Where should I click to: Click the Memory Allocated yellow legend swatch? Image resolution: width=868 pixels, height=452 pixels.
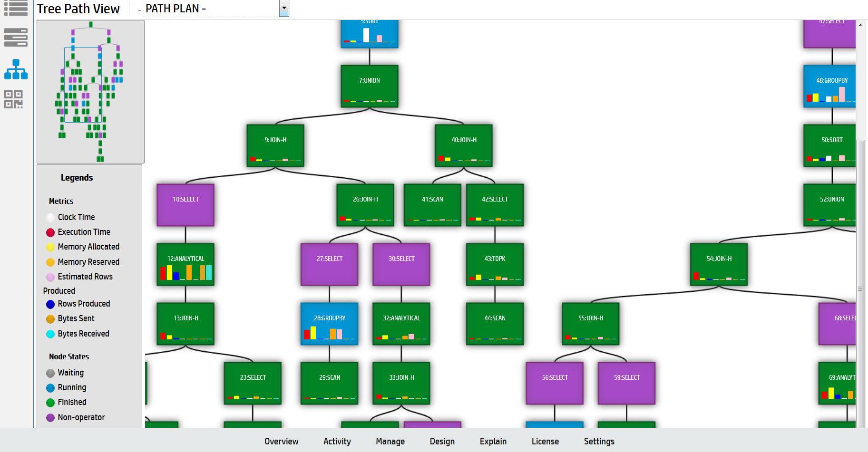[x=50, y=247]
